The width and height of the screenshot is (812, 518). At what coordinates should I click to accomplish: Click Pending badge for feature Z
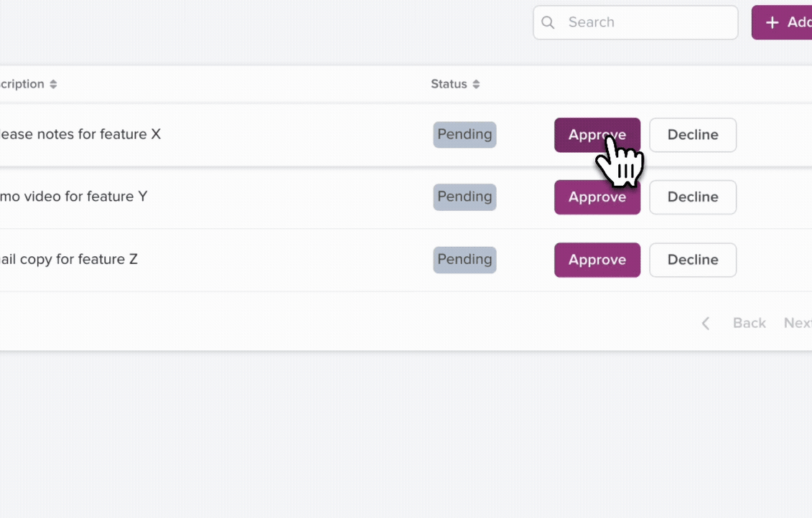pos(465,260)
